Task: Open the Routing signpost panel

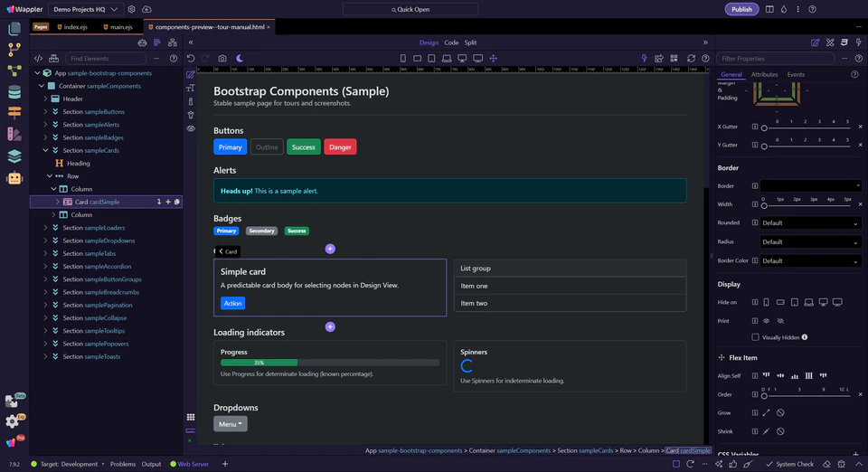Action: coord(14,112)
